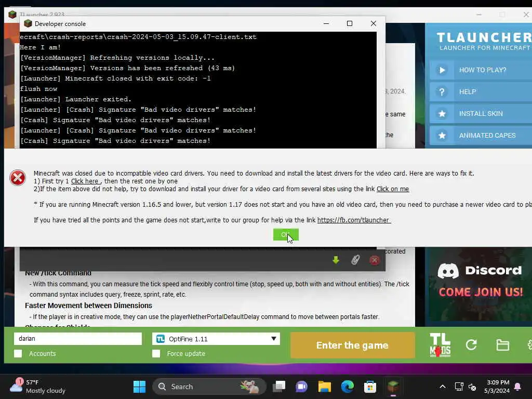Open the Chat icon on the taskbar

tap(301, 387)
